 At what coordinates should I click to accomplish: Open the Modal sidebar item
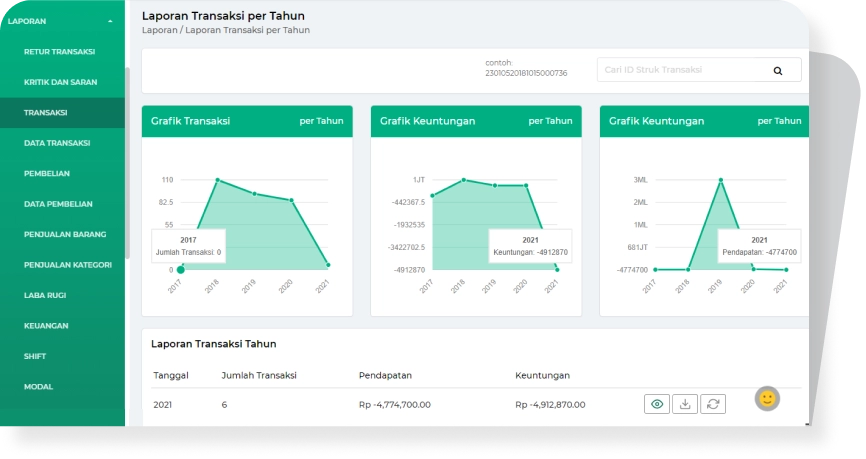[38, 386]
